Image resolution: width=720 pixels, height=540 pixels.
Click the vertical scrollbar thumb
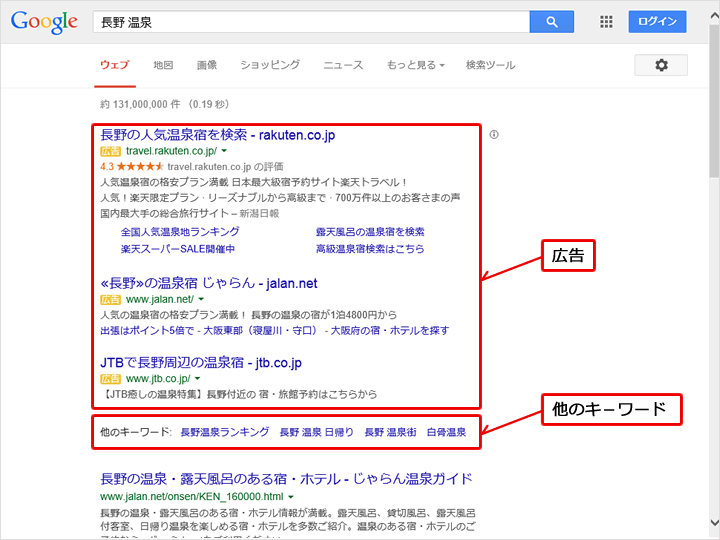(714, 101)
